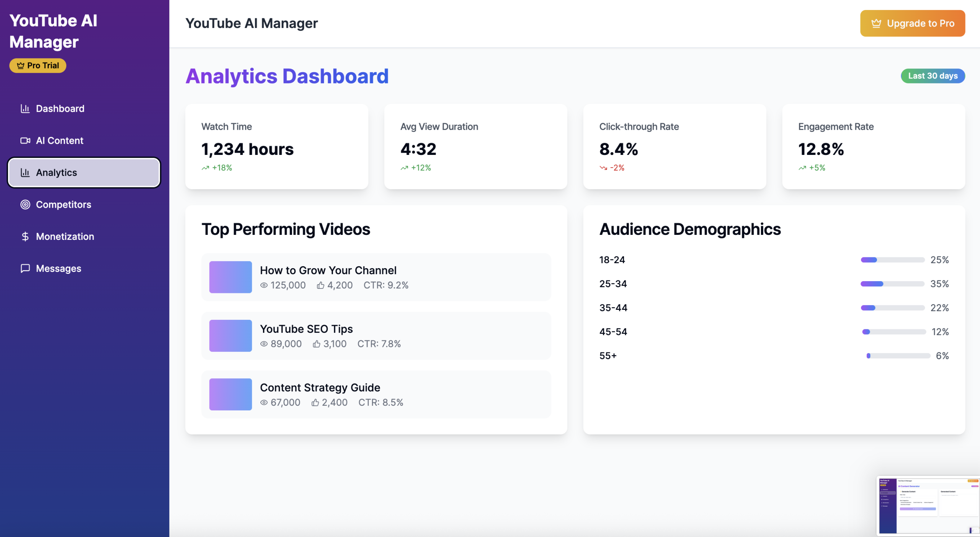Click the Click-through Rate value 8.4%
Image resolution: width=980 pixels, height=537 pixels.
(619, 149)
